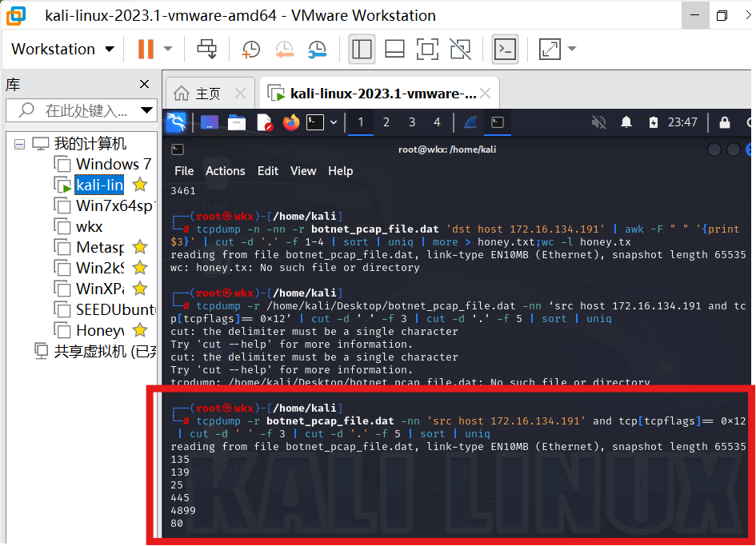Viewport: 756px width, 546px height.
Task: Toggle the thumbnail bar view icon
Action: pyautogui.click(x=394, y=49)
